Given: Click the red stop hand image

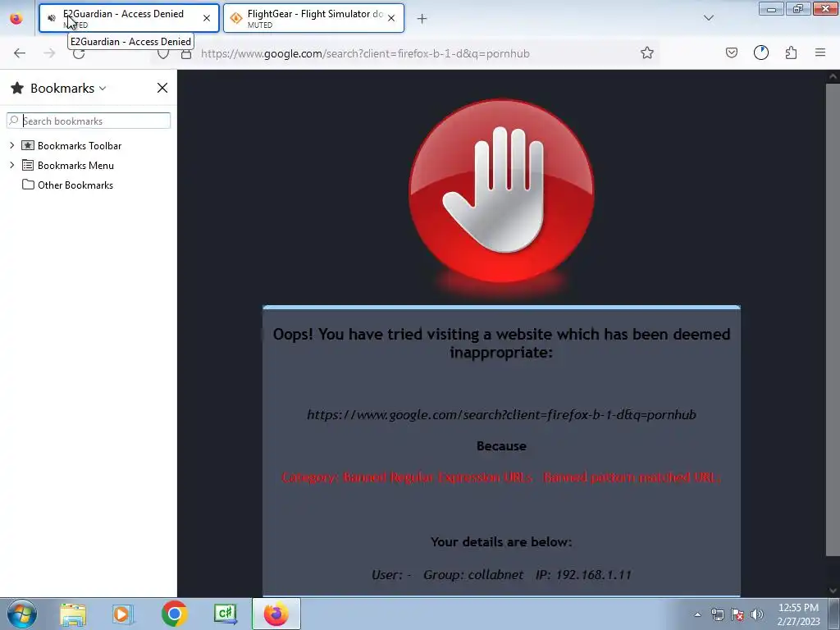Looking at the screenshot, I should coord(501,191).
